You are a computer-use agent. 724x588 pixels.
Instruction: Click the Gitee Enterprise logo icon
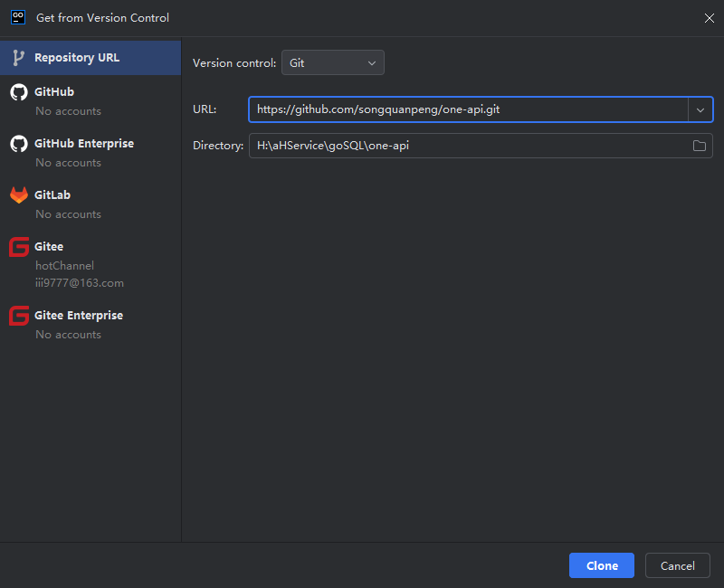(18, 316)
